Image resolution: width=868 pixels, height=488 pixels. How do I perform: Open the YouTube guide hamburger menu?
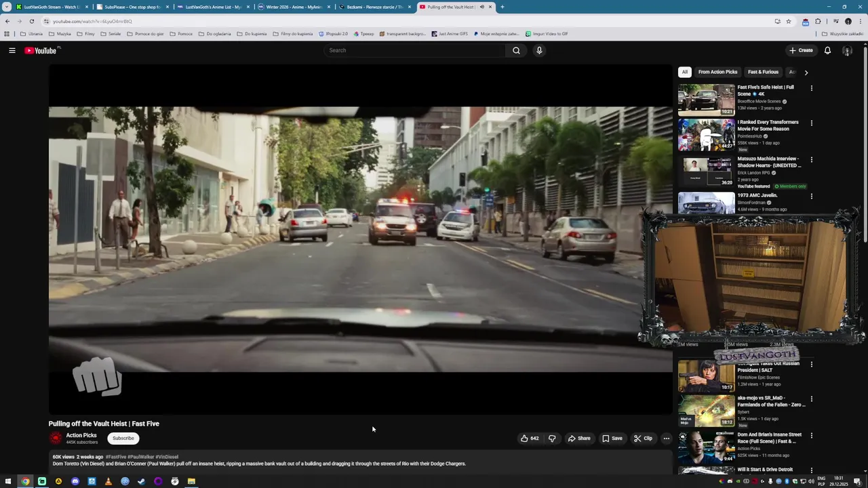tap(12, 50)
